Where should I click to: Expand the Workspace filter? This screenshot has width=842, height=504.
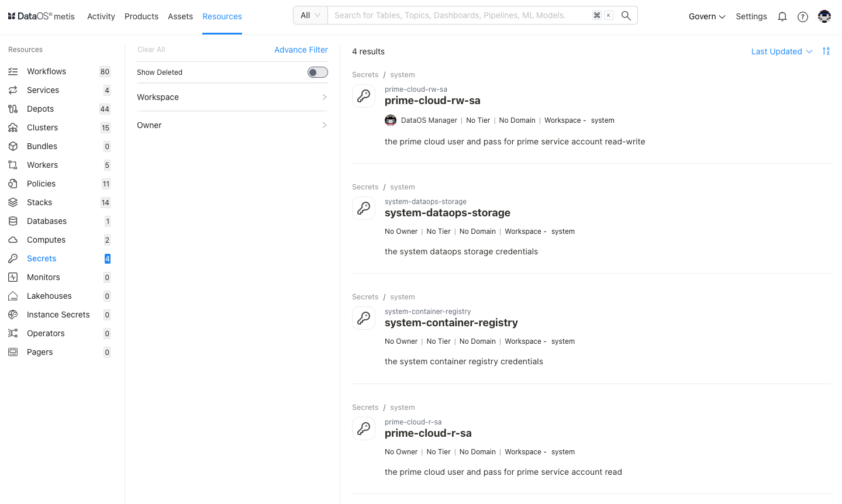[x=232, y=97]
